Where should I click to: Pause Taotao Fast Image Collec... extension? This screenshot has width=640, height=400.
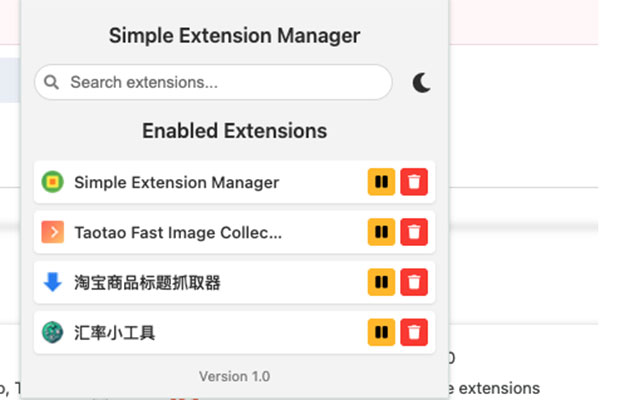[381, 232]
